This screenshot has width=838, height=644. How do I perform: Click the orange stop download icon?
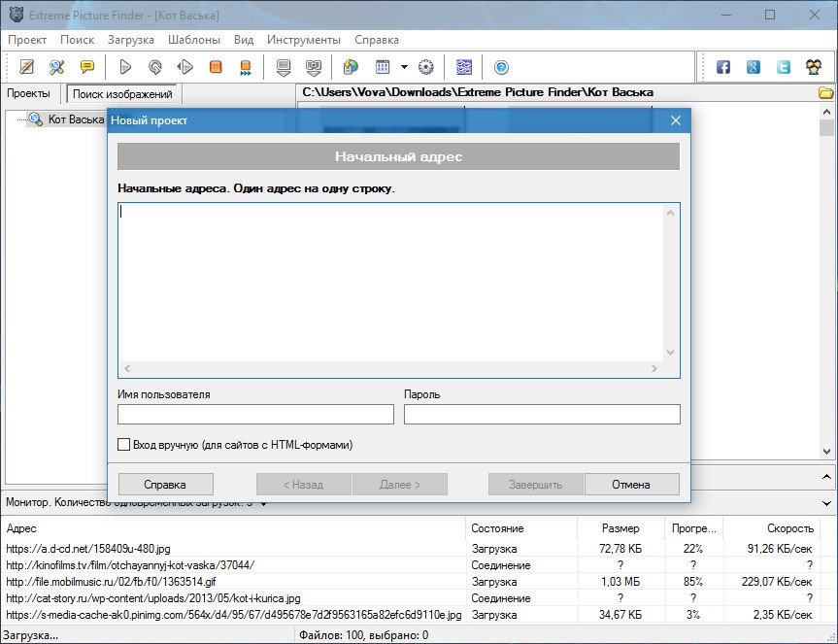coord(216,67)
